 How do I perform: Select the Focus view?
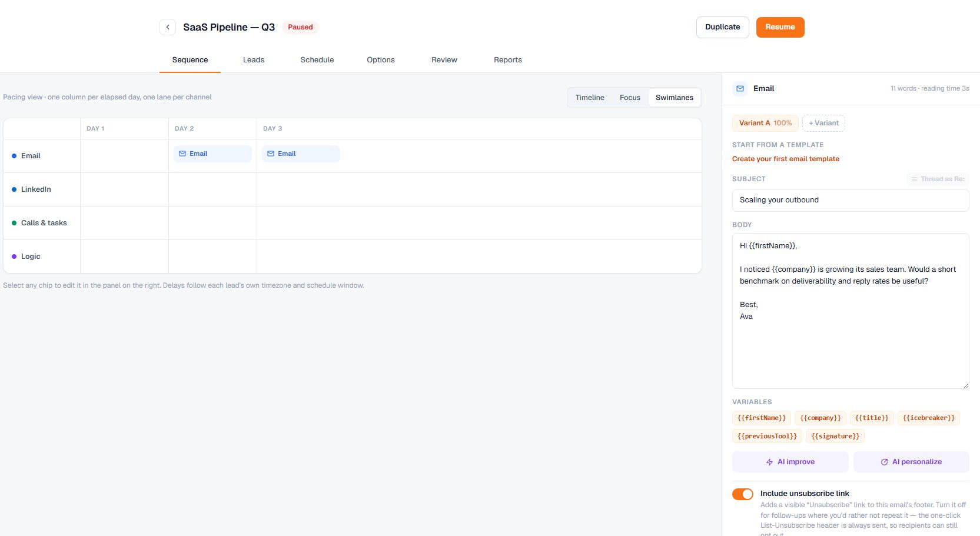630,98
